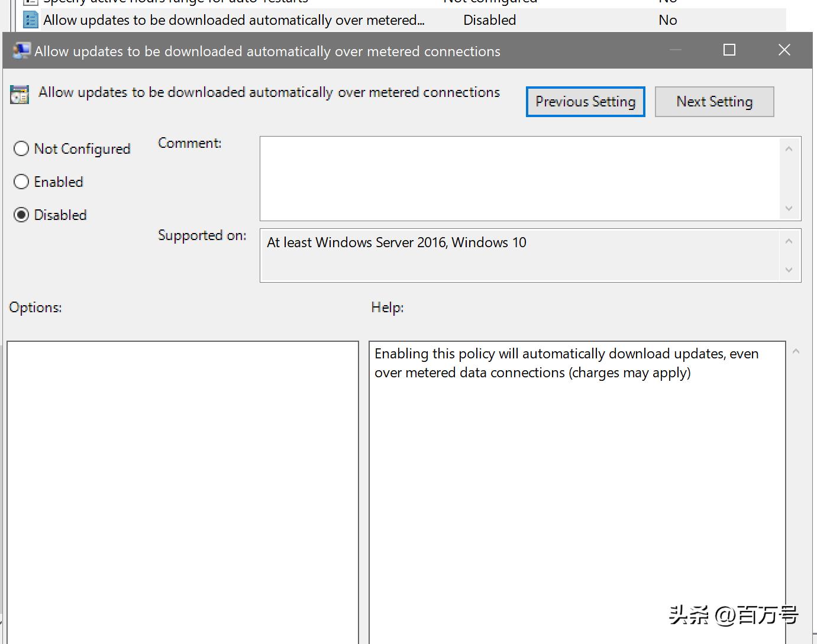Viewport: 817px width, 644px height.
Task: Click the Supported on scroll down arrow
Action: pyautogui.click(x=789, y=270)
